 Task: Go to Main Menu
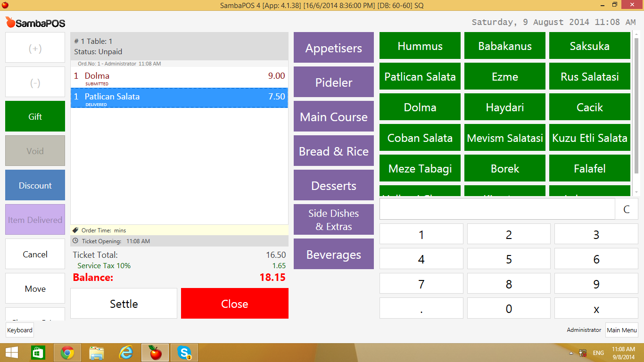(622, 330)
